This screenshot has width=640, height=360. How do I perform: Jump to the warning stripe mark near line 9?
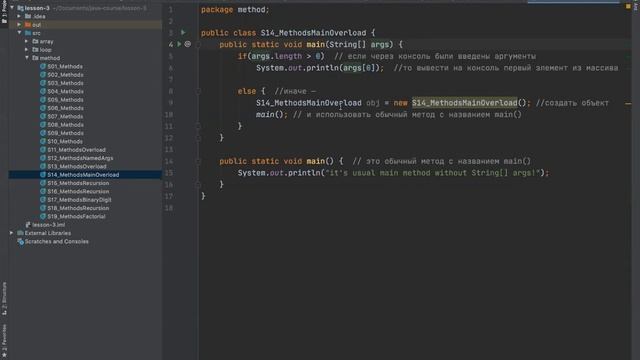628,104
